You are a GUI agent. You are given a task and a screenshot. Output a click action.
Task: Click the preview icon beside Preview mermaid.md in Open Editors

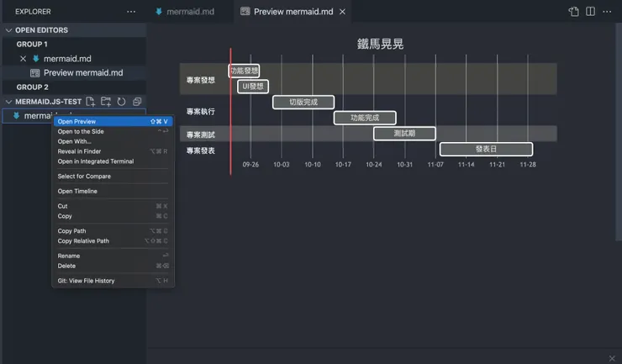pyautogui.click(x=35, y=73)
